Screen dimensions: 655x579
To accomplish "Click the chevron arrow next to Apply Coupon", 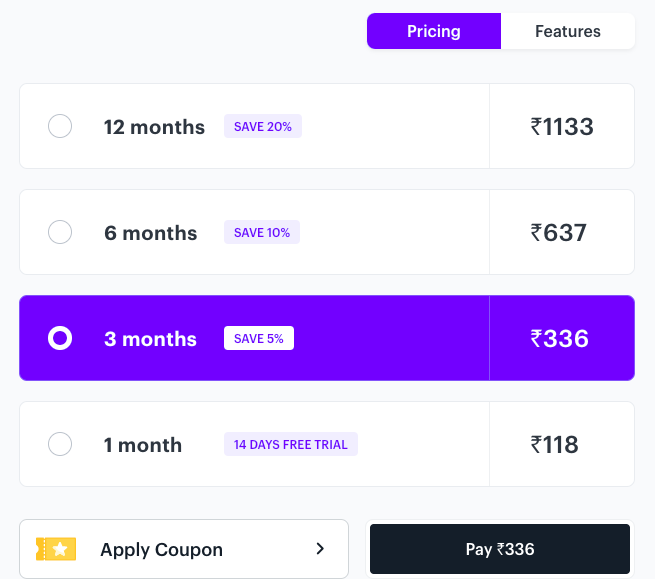I will point(320,549).
